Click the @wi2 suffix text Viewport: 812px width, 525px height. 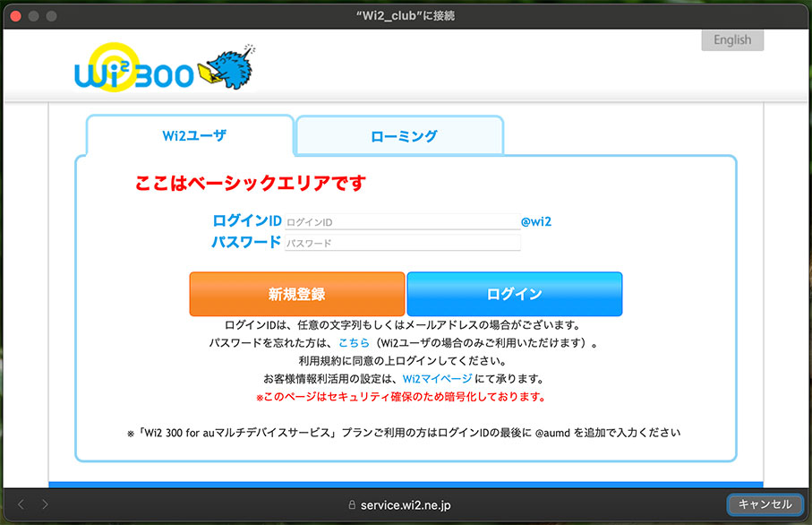pyautogui.click(x=536, y=222)
